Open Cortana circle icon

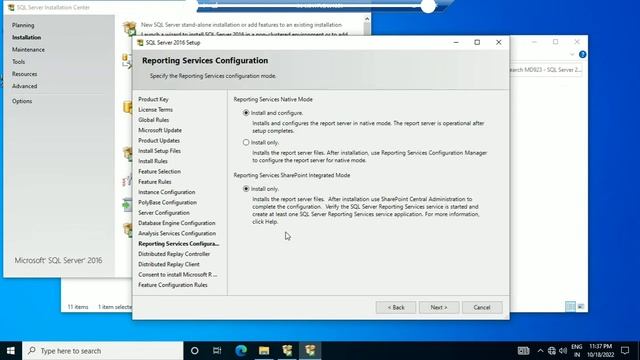[x=195, y=351]
